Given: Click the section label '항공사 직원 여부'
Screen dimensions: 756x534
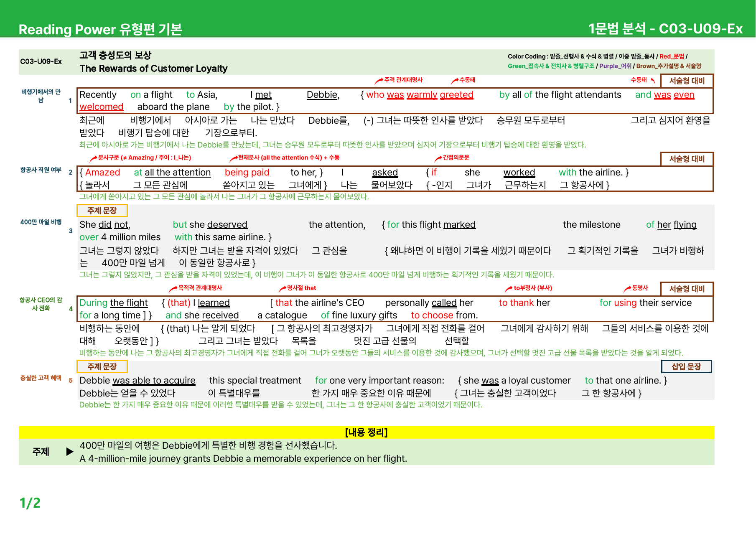Looking at the screenshot, I should 41,170.
